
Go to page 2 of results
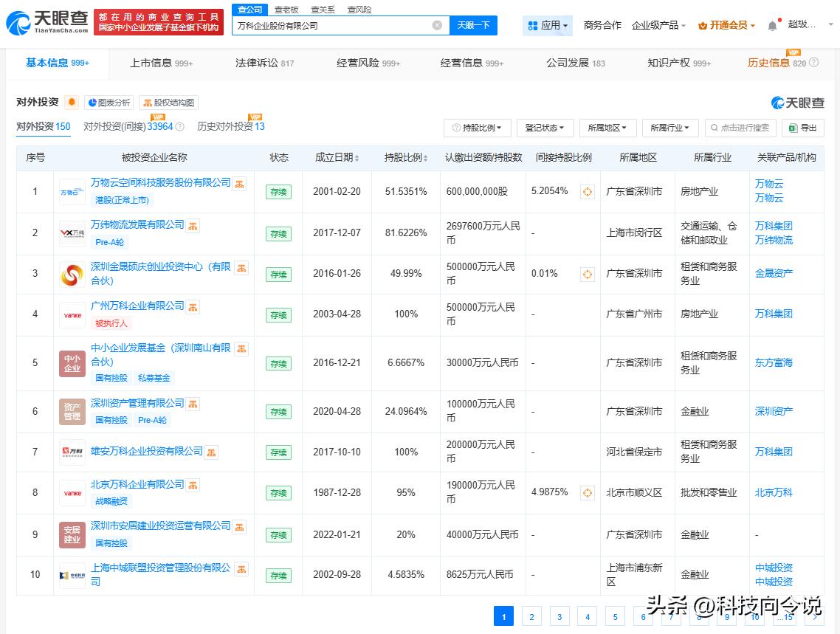point(531,616)
